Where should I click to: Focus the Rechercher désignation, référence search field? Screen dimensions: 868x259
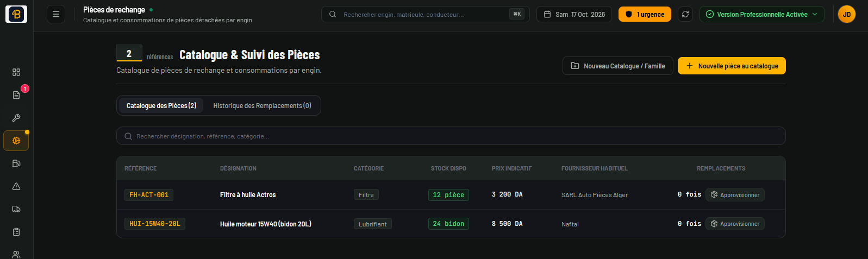coord(451,136)
